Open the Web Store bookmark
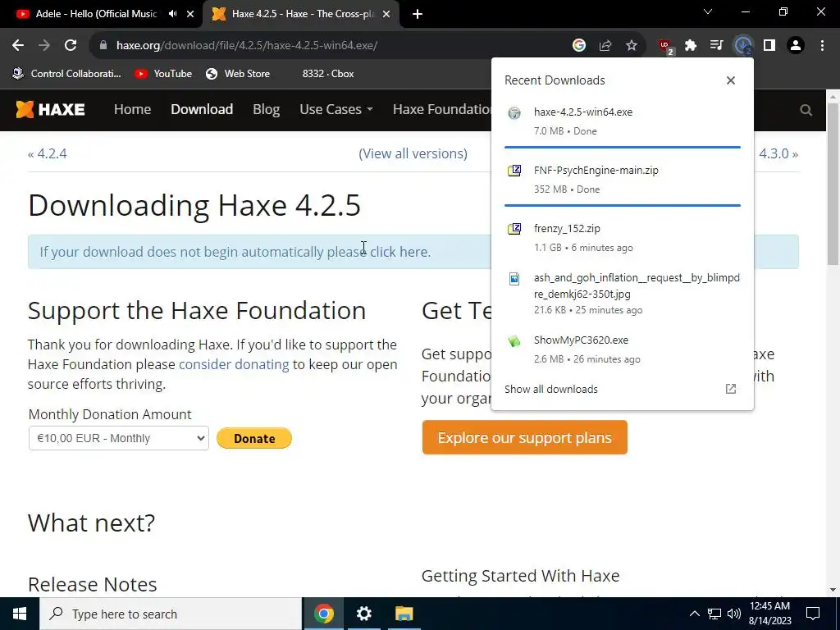Screen dimensions: 840x630 coord(238,74)
